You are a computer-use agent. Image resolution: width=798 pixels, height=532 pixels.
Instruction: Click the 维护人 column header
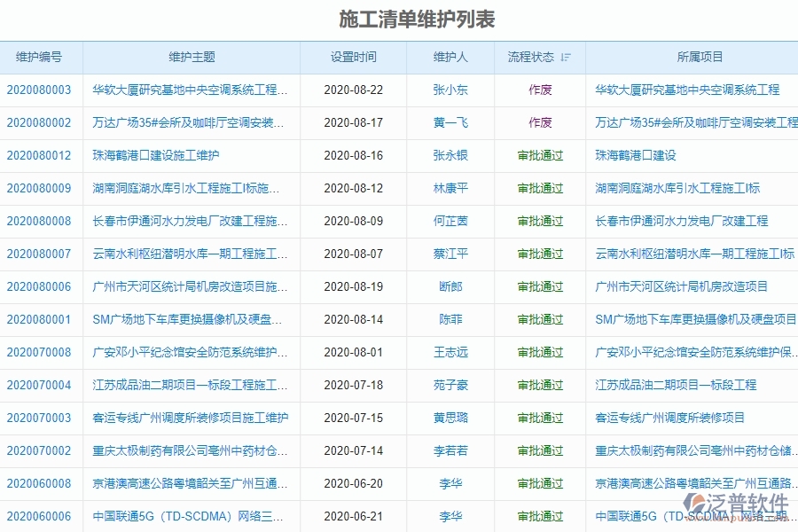(x=450, y=57)
